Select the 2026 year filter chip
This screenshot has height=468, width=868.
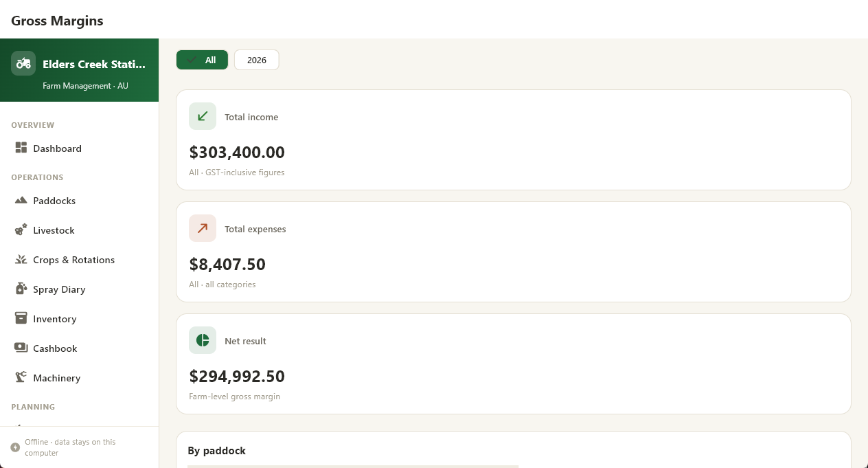tap(257, 60)
